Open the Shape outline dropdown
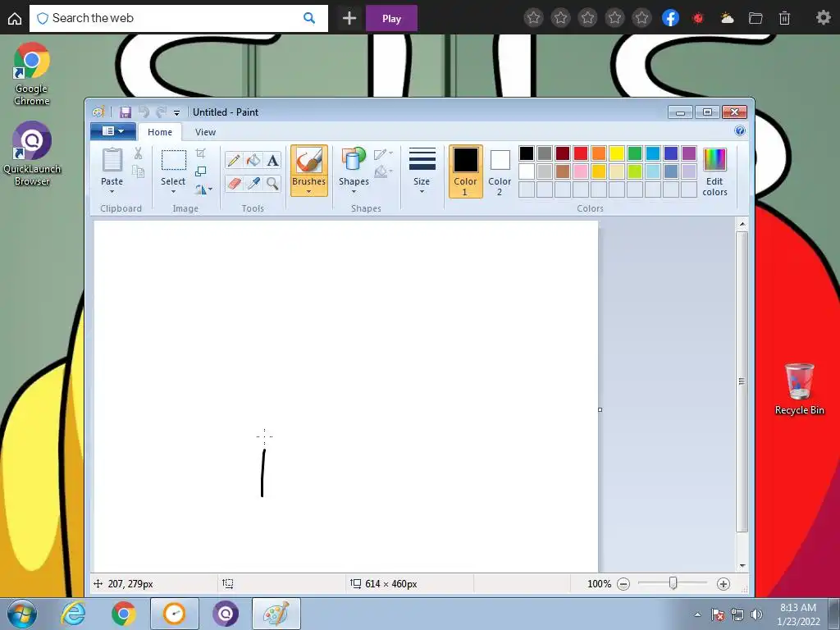This screenshot has width=840, height=630. (x=383, y=154)
